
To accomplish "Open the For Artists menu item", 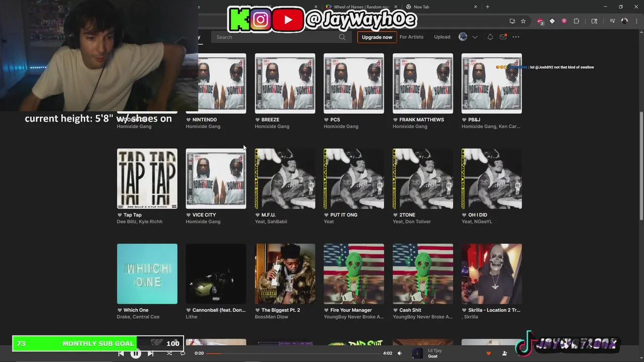I will pos(412,37).
